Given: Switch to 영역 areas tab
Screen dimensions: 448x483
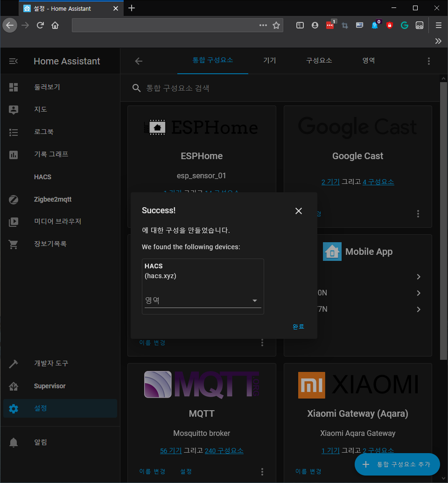Looking at the screenshot, I should coord(369,60).
